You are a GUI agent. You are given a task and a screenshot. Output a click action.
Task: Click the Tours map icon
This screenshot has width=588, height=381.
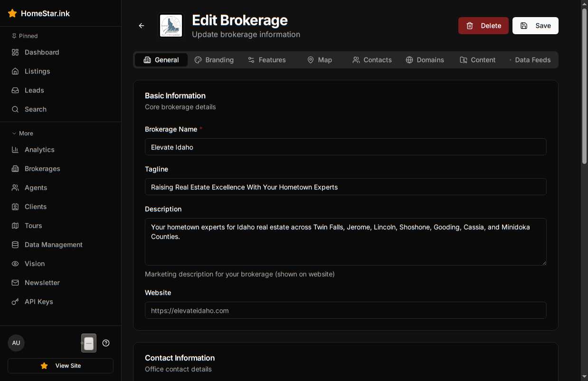(15, 226)
